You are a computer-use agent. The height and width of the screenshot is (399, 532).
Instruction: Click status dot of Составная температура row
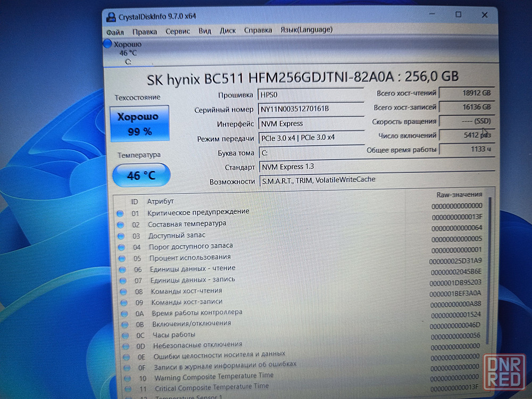[x=120, y=225]
